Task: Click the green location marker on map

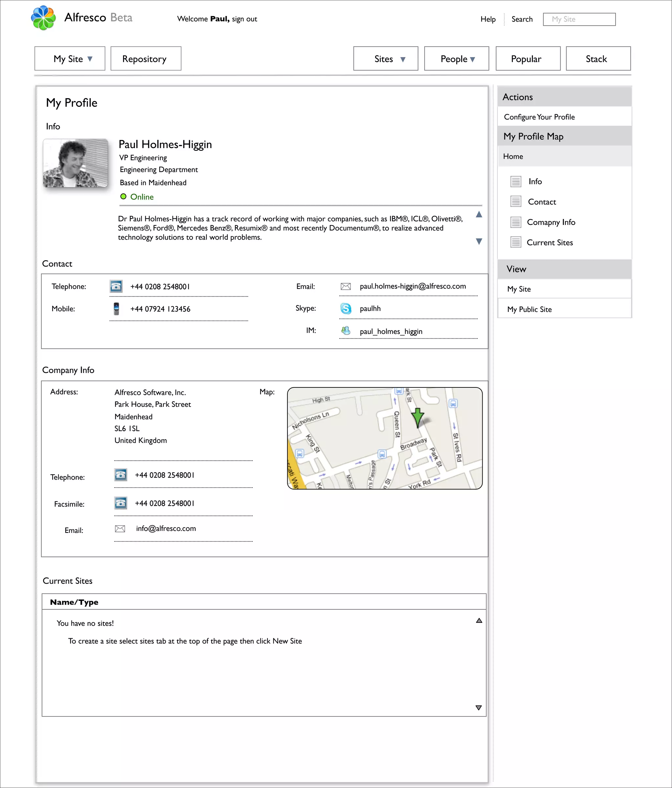Action: (x=418, y=418)
